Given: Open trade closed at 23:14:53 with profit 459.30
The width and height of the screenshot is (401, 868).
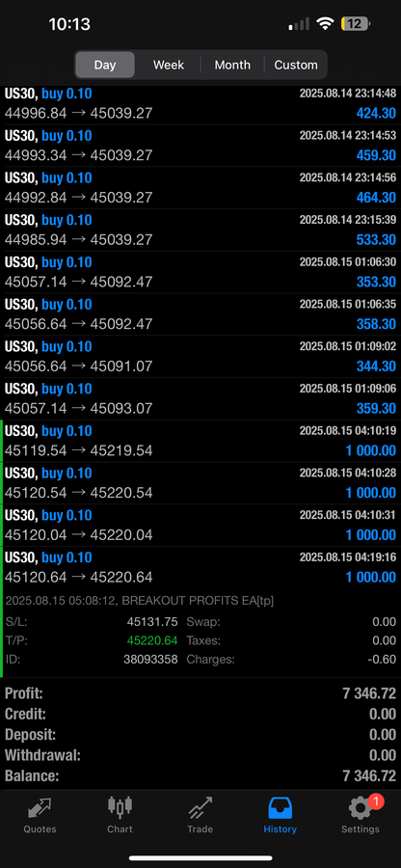Looking at the screenshot, I should [200, 146].
